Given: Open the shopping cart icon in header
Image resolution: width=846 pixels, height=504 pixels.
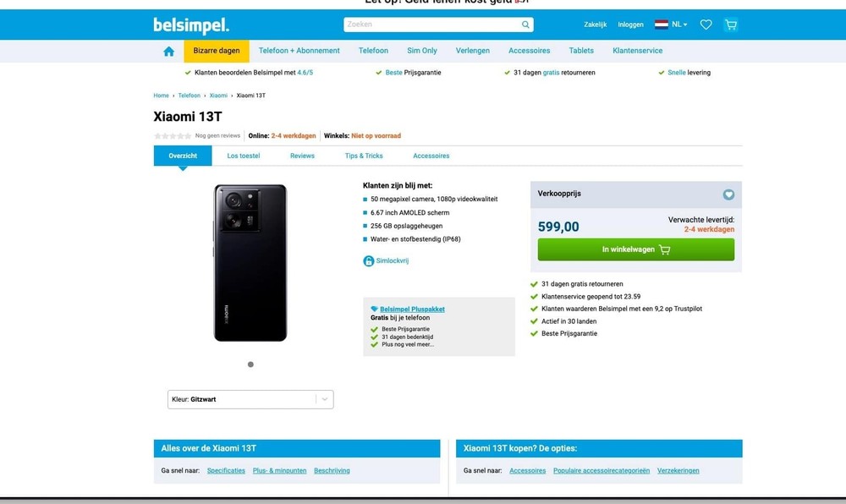Looking at the screenshot, I should click(x=731, y=25).
